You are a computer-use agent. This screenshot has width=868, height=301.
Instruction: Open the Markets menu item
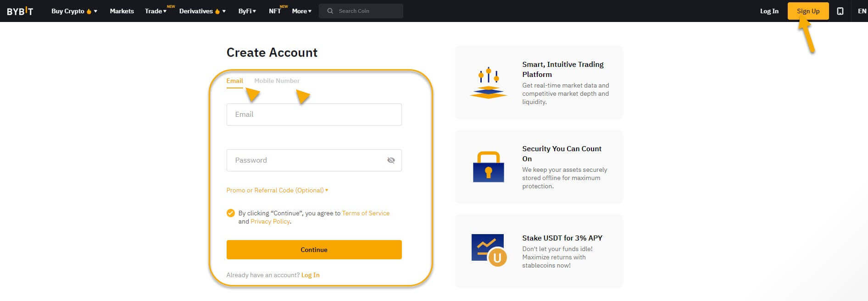pos(122,11)
